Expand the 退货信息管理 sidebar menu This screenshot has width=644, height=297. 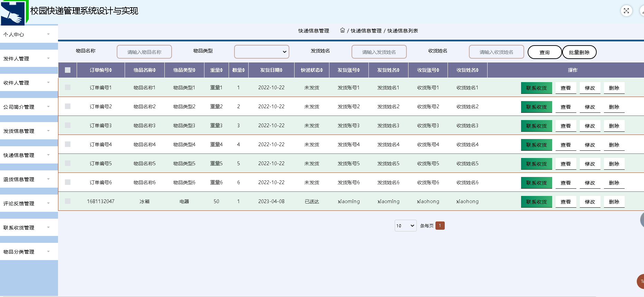(29, 179)
